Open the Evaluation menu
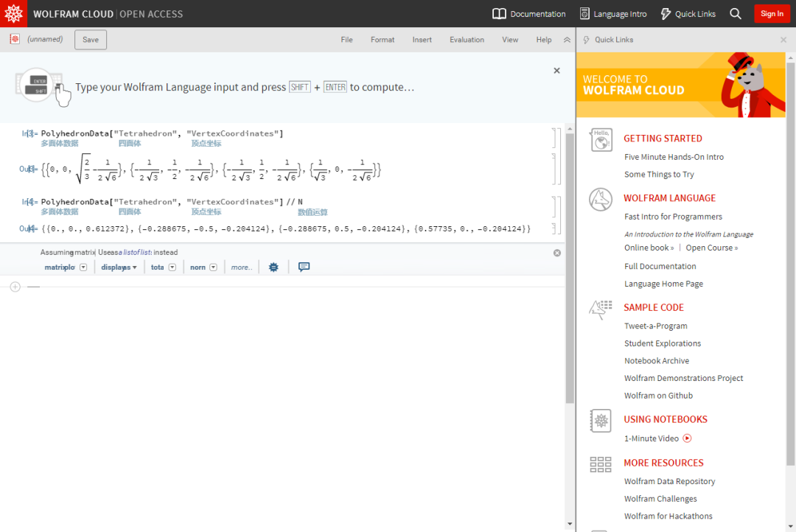Viewport: 796px width, 532px height. (467, 40)
